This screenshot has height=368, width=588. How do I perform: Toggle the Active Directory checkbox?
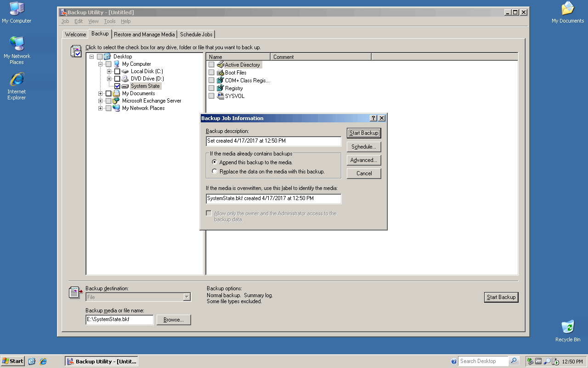point(211,65)
